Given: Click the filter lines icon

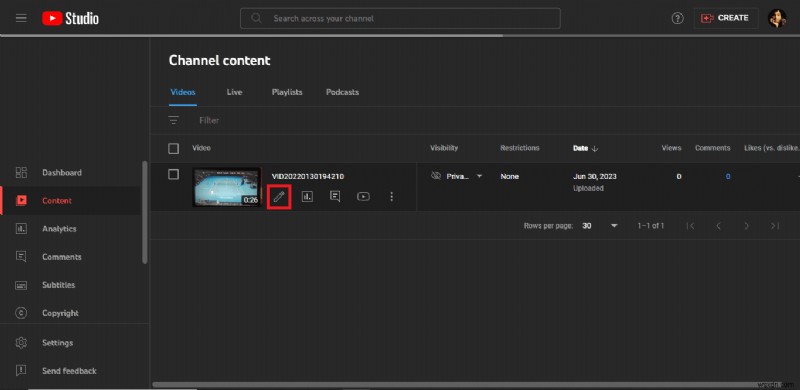Looking at the screenshot, I should point(173,120).
